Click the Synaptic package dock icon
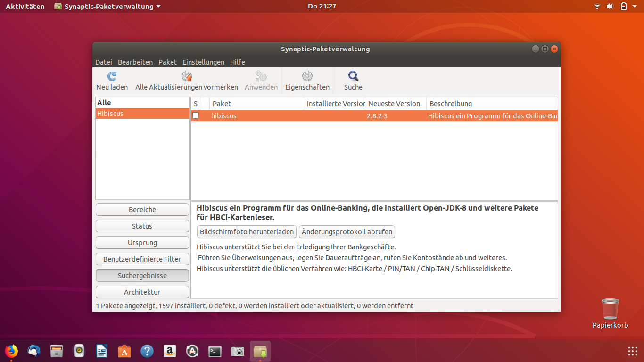This screenshot has height=362, width=644. point(260,351)
